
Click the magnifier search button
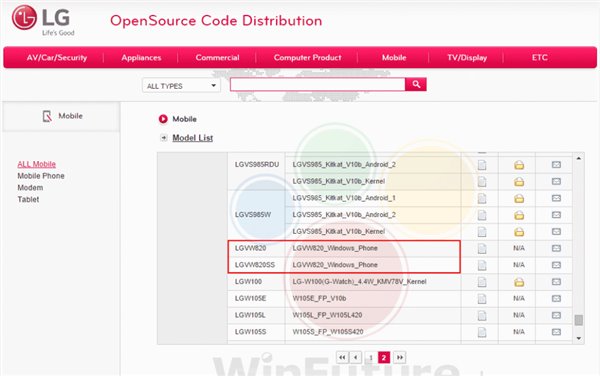tap(416, 85)
